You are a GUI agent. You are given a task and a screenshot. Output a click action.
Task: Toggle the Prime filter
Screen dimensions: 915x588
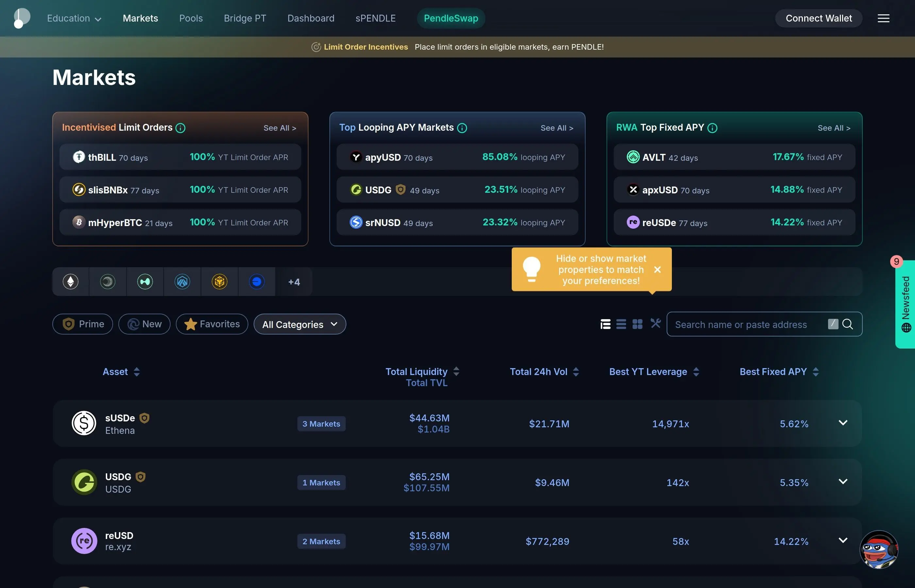point(83,324)
